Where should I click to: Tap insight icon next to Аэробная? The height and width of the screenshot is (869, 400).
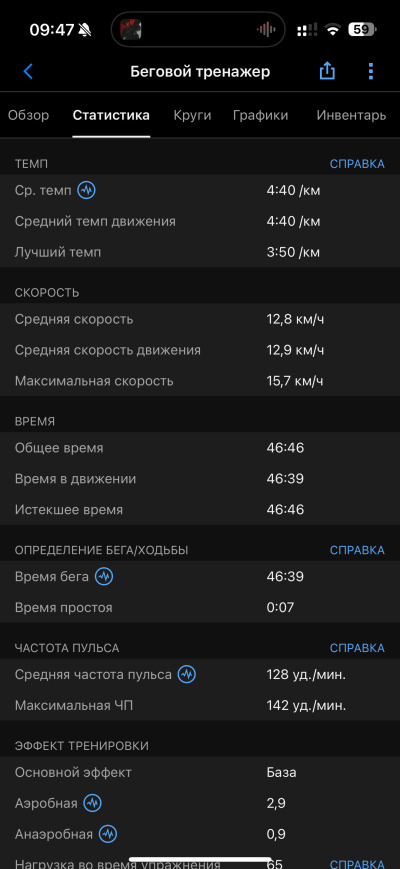click(93, 803)
